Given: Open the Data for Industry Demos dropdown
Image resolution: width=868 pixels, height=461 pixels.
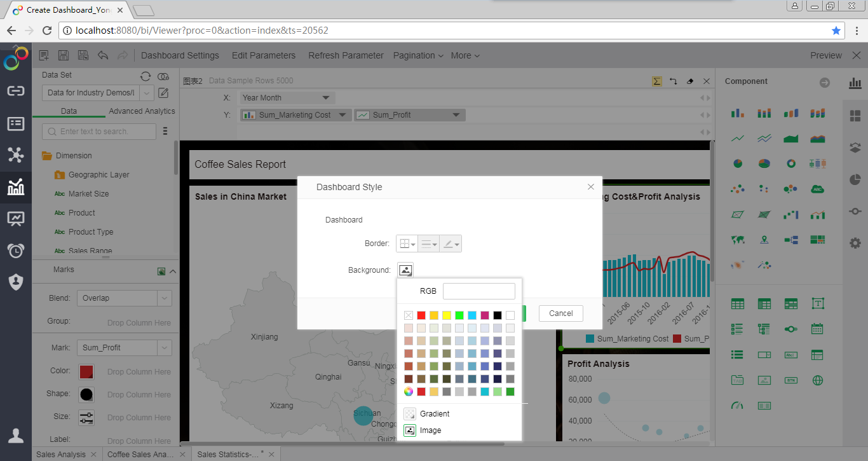Looking at the screenshot, I should pyautogui.click(x=147, y=93).
